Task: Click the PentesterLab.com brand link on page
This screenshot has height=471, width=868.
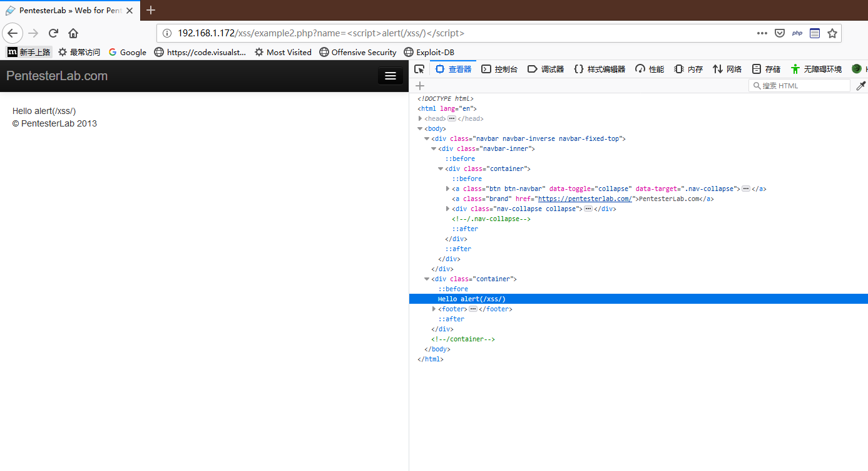Action: [57, 76]
